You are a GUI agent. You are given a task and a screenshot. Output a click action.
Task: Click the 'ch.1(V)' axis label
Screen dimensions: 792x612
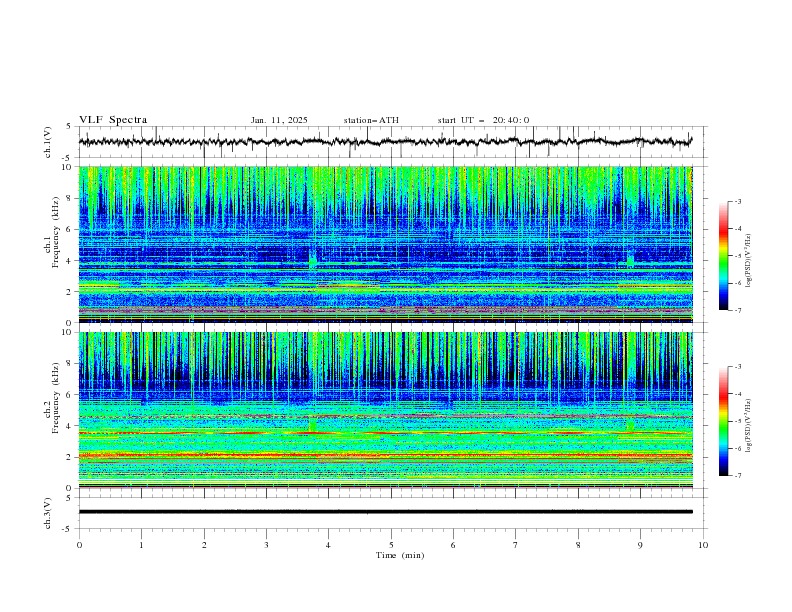[x=48, y=142]
